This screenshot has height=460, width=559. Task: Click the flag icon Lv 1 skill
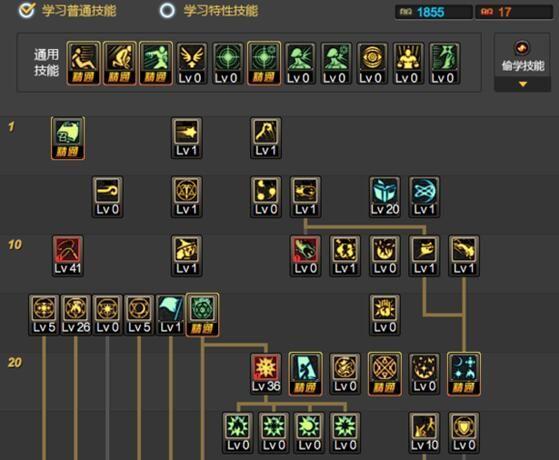tap(170, 315)
